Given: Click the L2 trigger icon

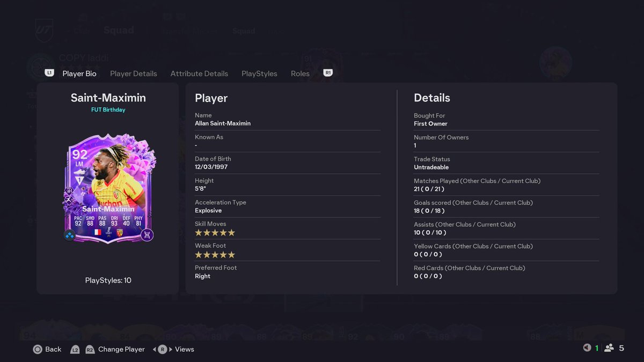Looking at the screenshot, I should click(x=75, y=349).
